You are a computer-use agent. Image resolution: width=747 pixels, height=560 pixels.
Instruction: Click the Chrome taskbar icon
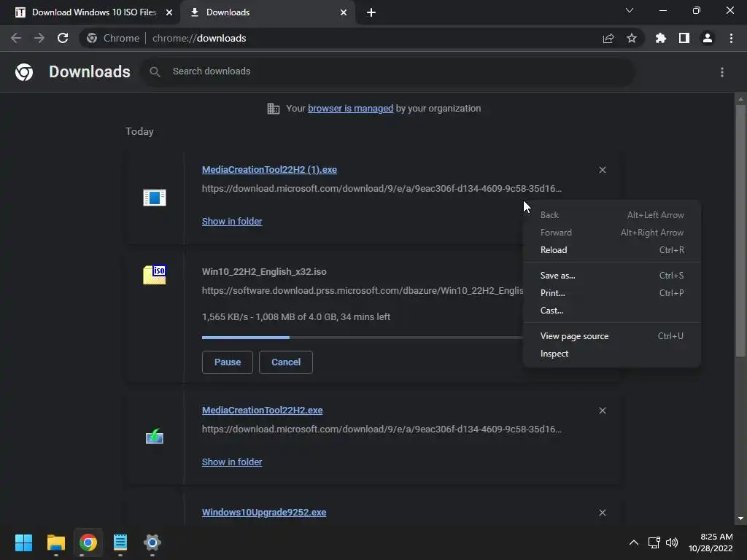pos(88,542)
